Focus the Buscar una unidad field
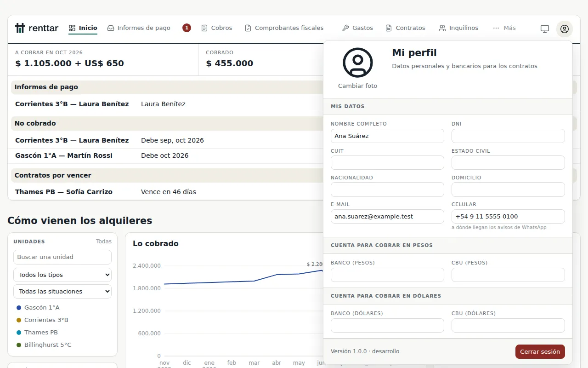Viewport: 588px width, 368px height. coord(62,257)
